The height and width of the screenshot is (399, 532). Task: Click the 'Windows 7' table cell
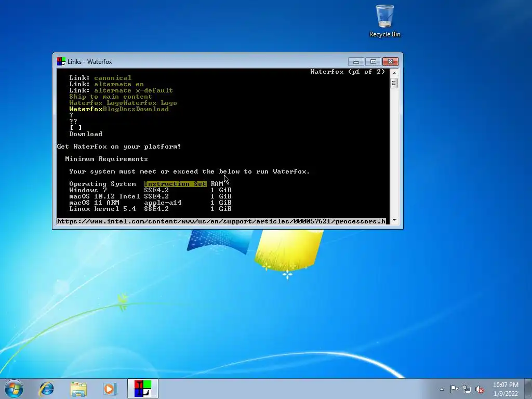tap(88, 190)
